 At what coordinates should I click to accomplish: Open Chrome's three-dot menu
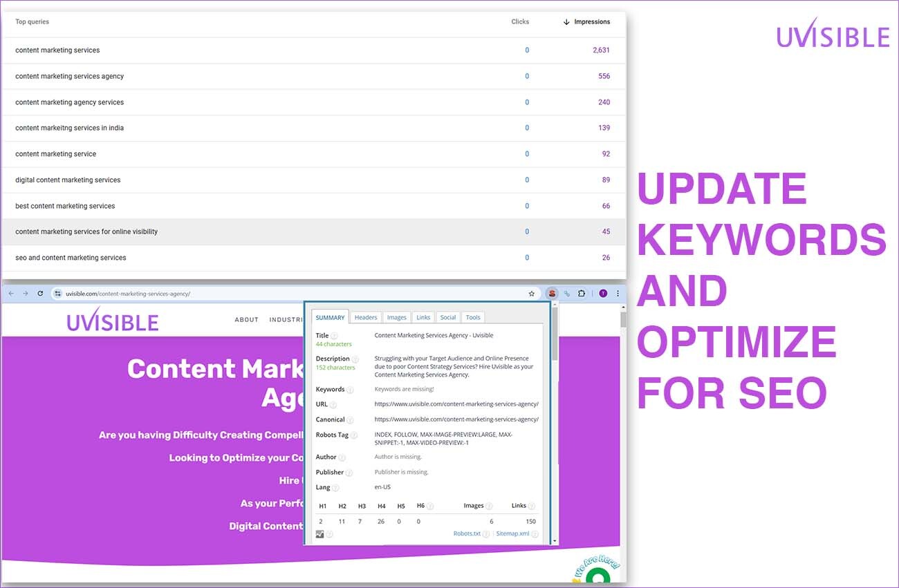click(618, 294)
